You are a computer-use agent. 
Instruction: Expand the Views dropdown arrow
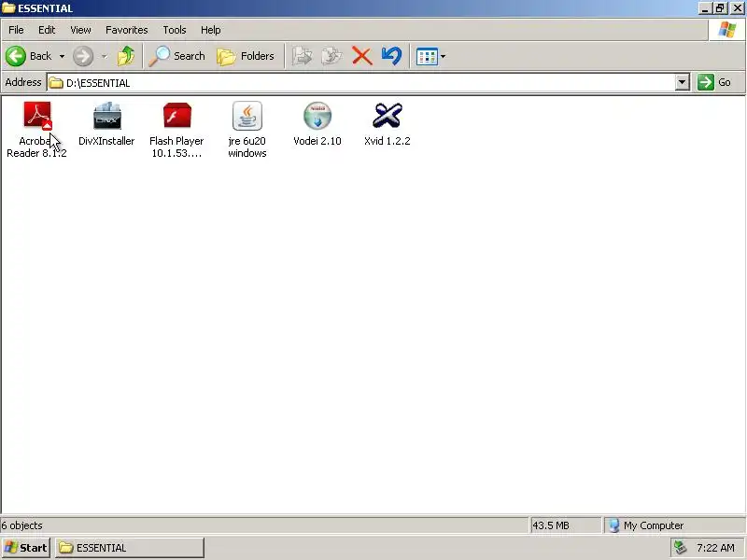pos(443,57)
